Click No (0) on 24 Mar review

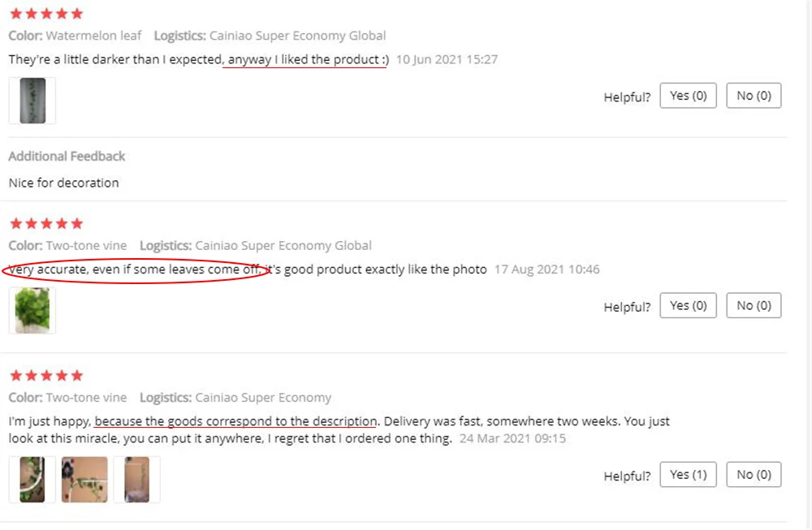click(754, 475)
